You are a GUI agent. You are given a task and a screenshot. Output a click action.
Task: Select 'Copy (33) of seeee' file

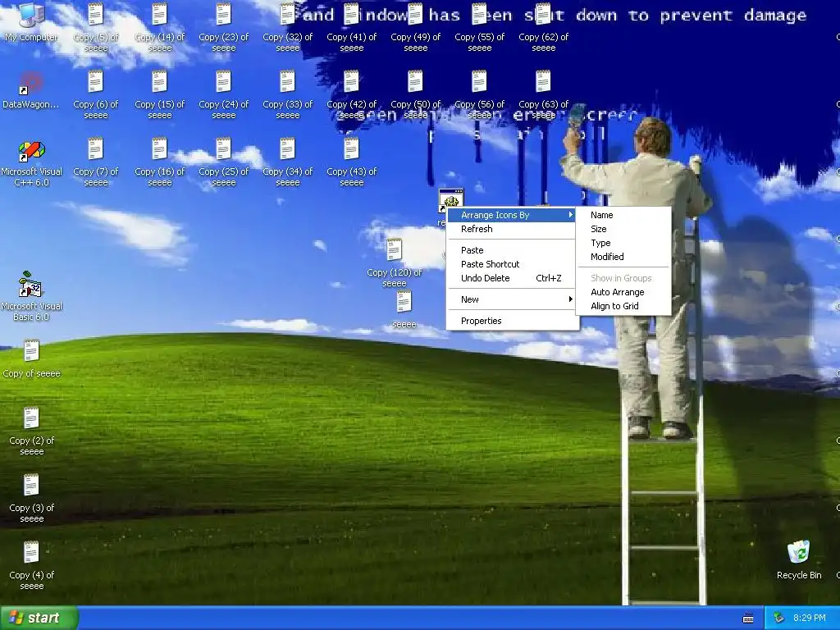288,94
